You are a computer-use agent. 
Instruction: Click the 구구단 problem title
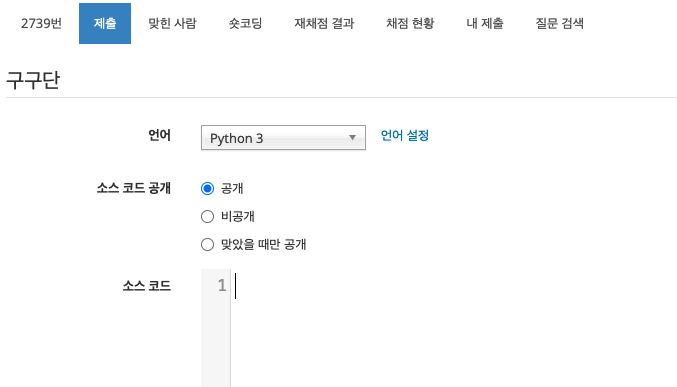click(x=33, y=80)
